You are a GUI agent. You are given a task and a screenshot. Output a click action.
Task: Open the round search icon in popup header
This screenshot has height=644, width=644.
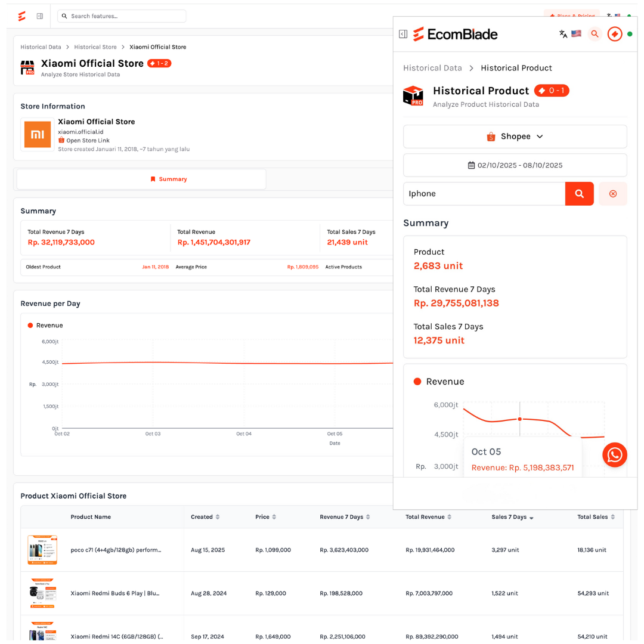(x=595, y=34)
